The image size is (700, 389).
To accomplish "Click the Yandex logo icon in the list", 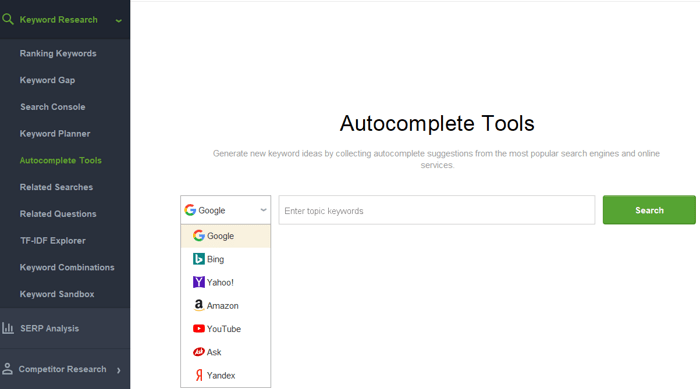I will click(199, 375).
